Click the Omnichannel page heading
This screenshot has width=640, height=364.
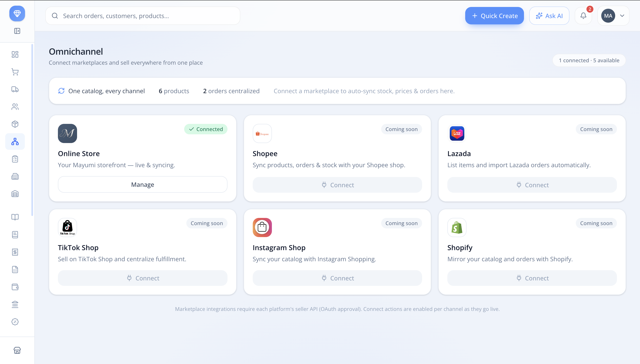pos(76,52)
